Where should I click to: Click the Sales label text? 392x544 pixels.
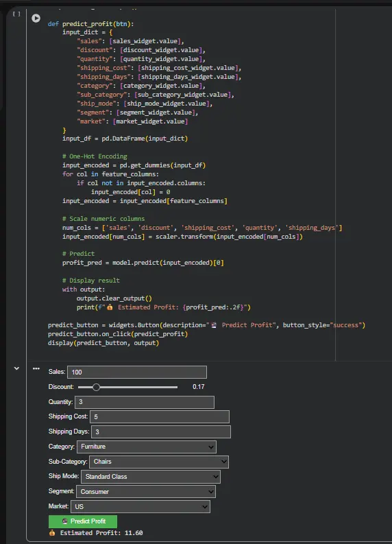tap(57, 372)
